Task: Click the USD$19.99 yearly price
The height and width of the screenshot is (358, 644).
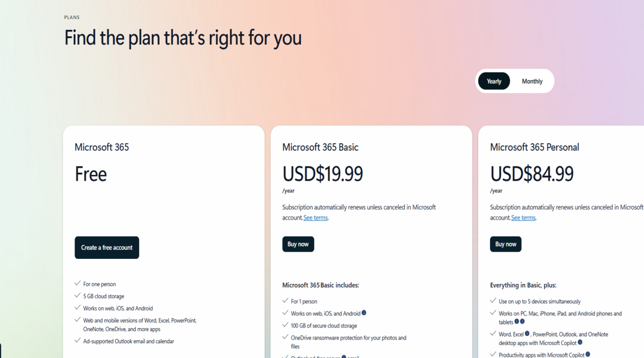Action: tap(323, 174)
